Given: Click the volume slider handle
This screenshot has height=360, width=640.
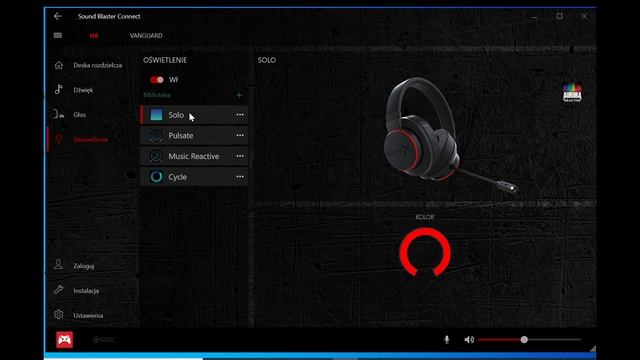Looking at the screenshot, I should pos(524,340).
